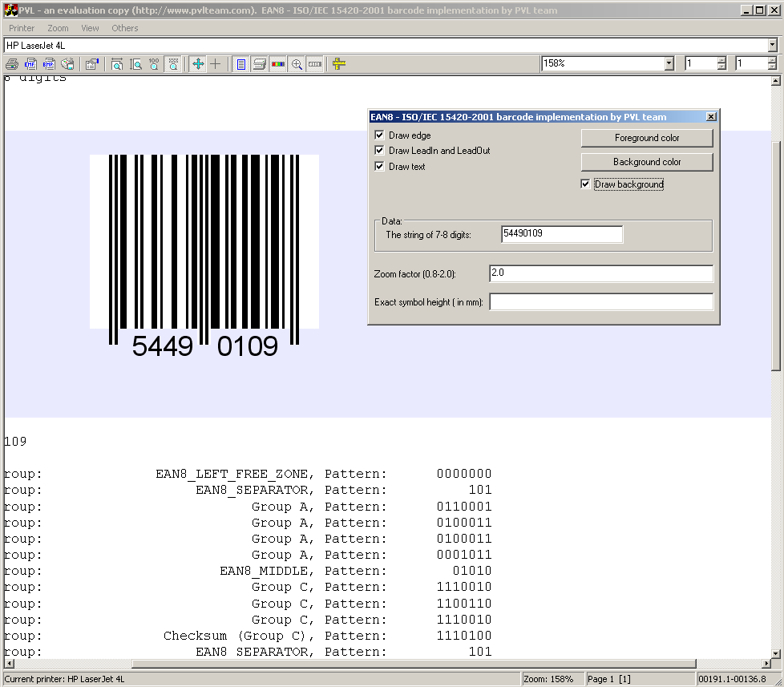Open printer properties icon
Image resolution: width=784 pixels, height=687 pixels.
point(92,64)
